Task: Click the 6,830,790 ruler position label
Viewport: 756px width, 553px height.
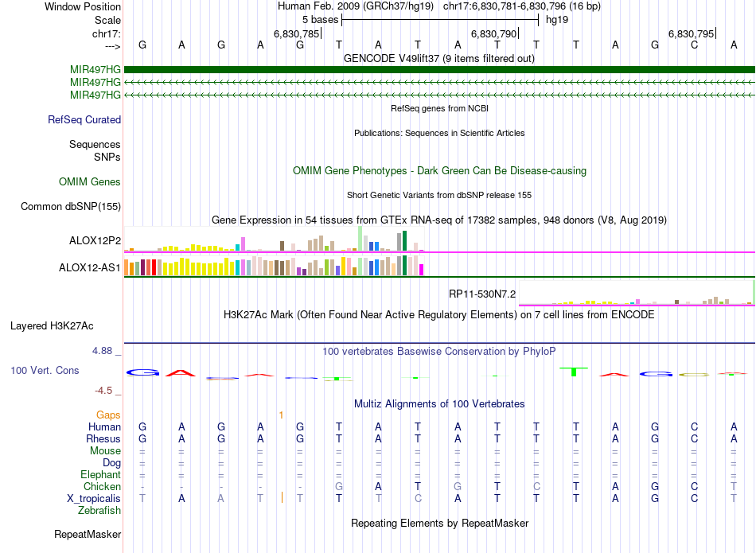Action: 493,33
